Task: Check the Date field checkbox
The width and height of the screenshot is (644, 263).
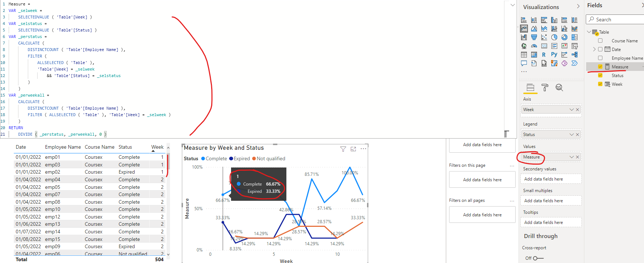Action: point(600,50)
